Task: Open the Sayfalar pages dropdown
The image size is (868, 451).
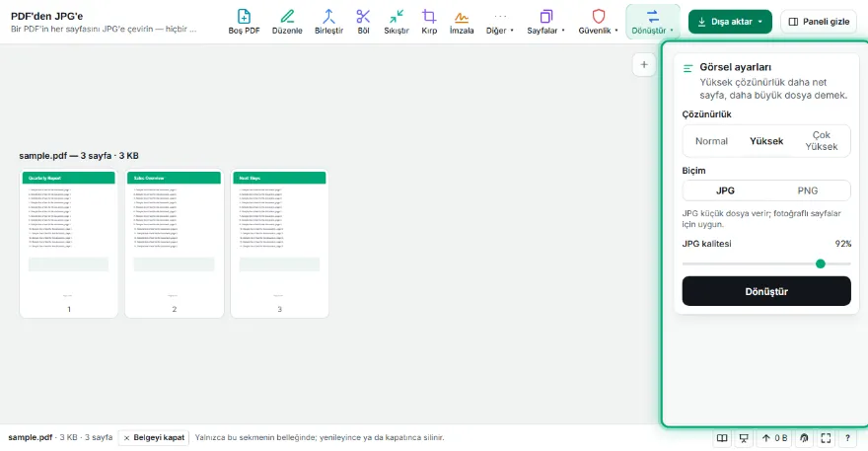Action: [545, 22]
